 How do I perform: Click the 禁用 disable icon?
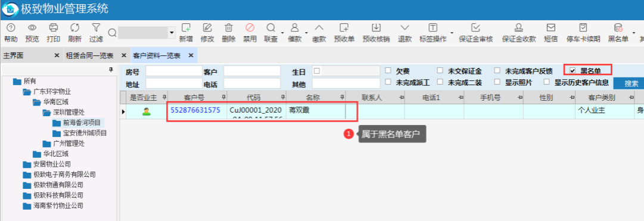click(x=250, y=28)
